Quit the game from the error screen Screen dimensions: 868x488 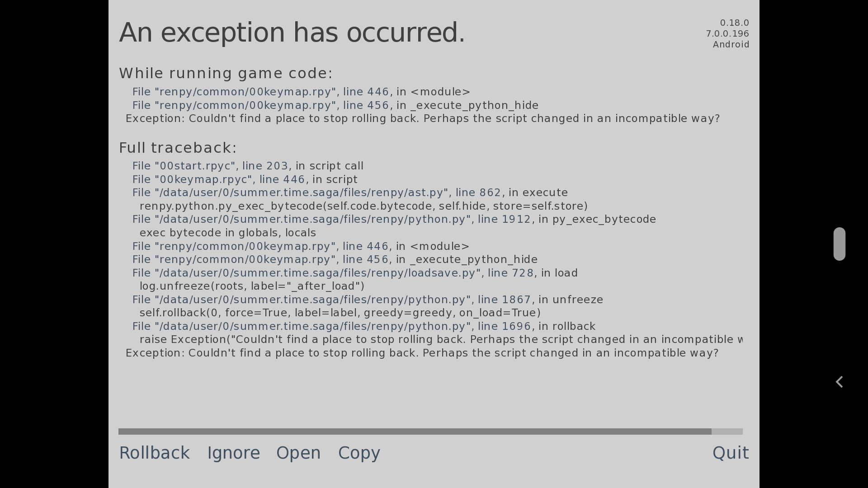click(x=730, y=453)
